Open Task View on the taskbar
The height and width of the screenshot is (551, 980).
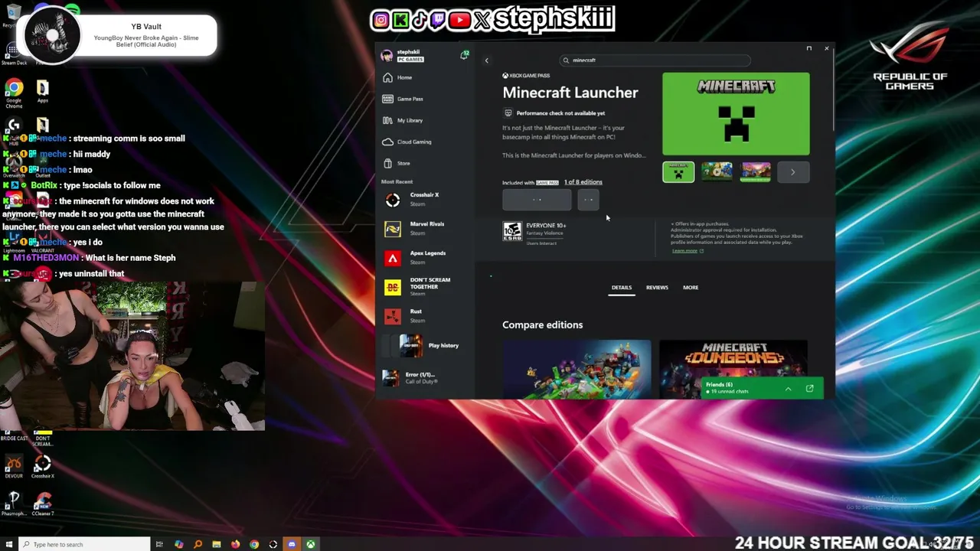point(159,544)
